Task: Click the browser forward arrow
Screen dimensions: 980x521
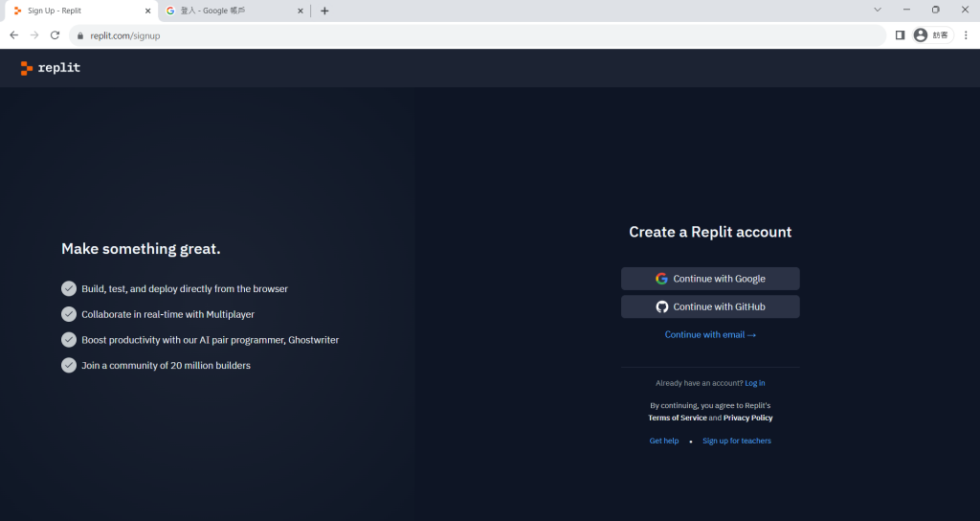Action: tap(34, 35)
